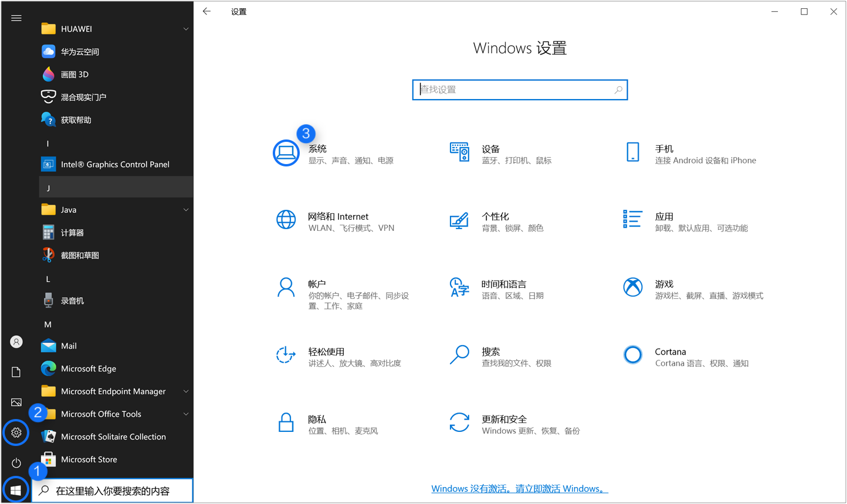Image resolution: width=847 pixels, height=504 pixels.
Task: Click the magnifier icon in settings search
Action: (618, 90)
